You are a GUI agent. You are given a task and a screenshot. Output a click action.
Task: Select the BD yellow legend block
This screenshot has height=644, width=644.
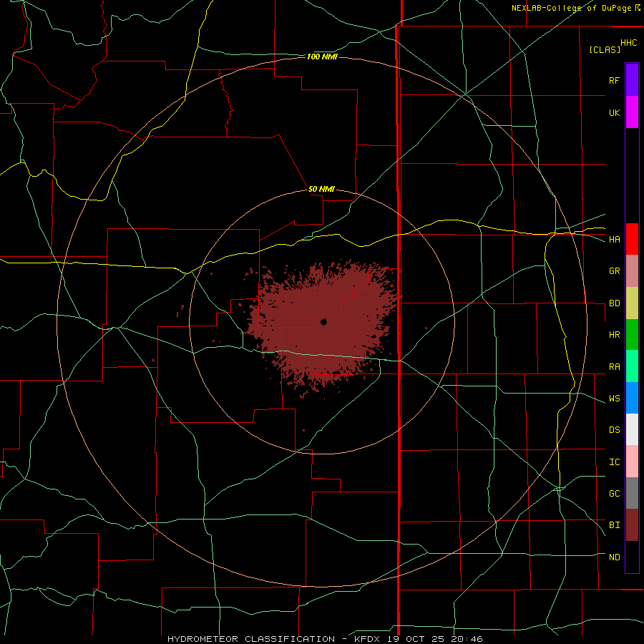tap(632, 303)
